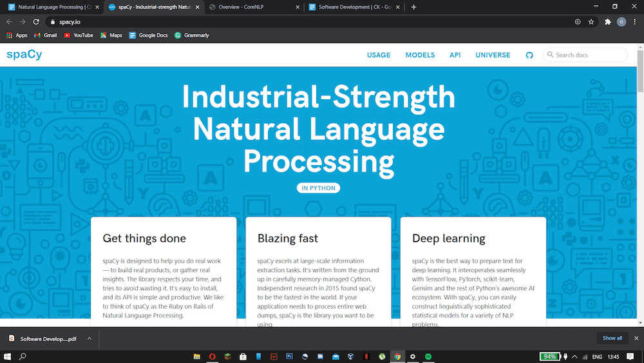This screenshot has height=363, width=644.
Task: Open a new browser tab
Action: (x=413, y=7)
